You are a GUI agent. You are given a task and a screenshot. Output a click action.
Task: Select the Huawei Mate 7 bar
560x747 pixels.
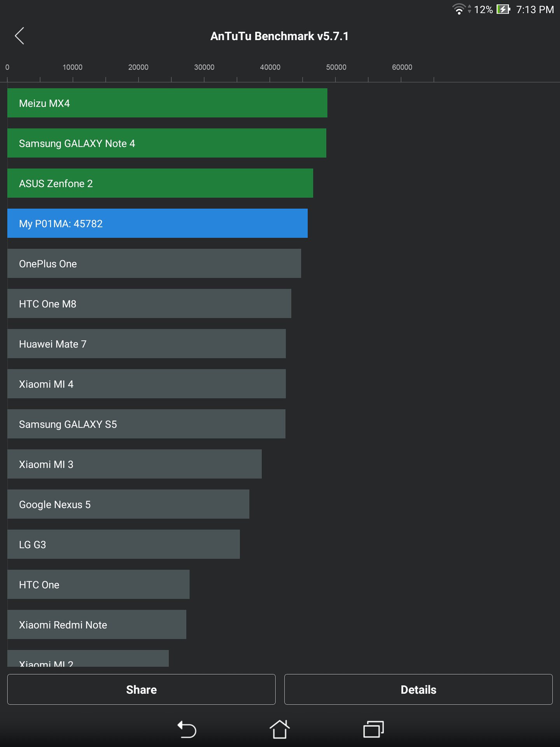click(x=146, y=344)
